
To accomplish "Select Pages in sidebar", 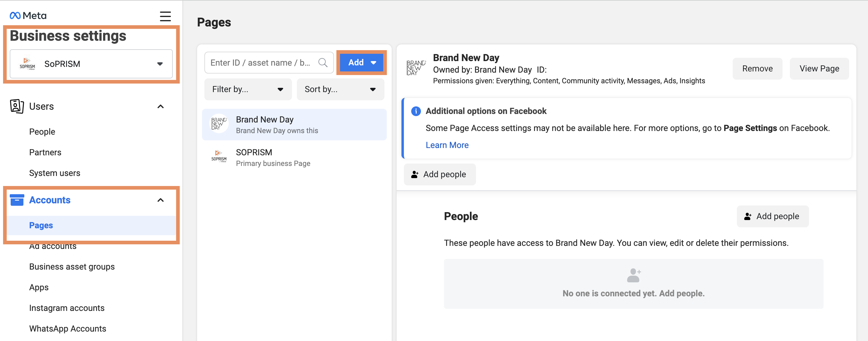I will [91, 225].
